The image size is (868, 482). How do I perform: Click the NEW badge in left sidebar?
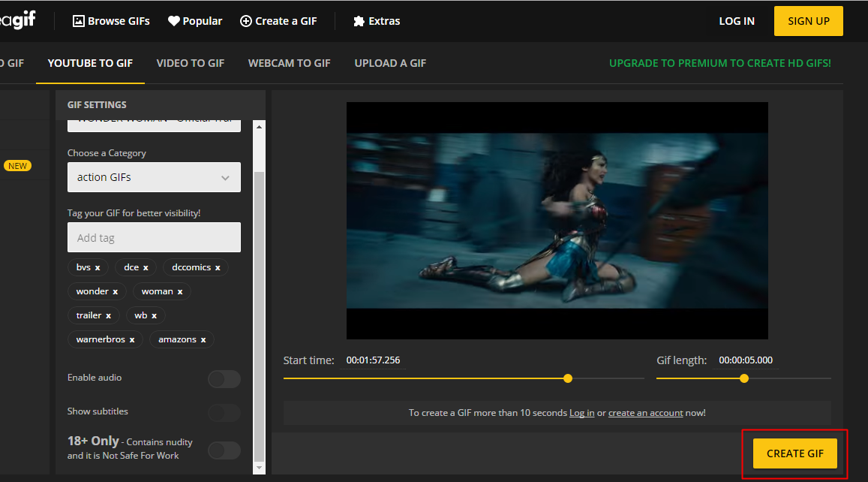[x=18, y=166]
